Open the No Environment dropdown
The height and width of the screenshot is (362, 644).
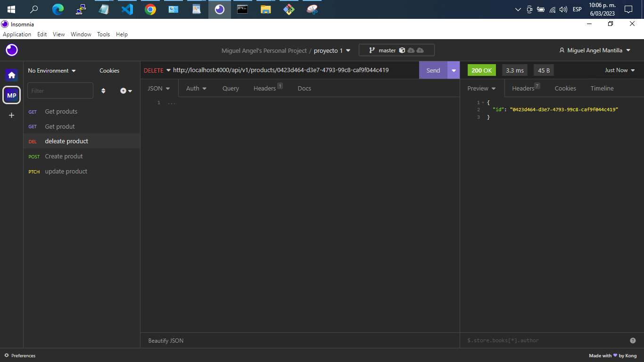click(51, 70)
